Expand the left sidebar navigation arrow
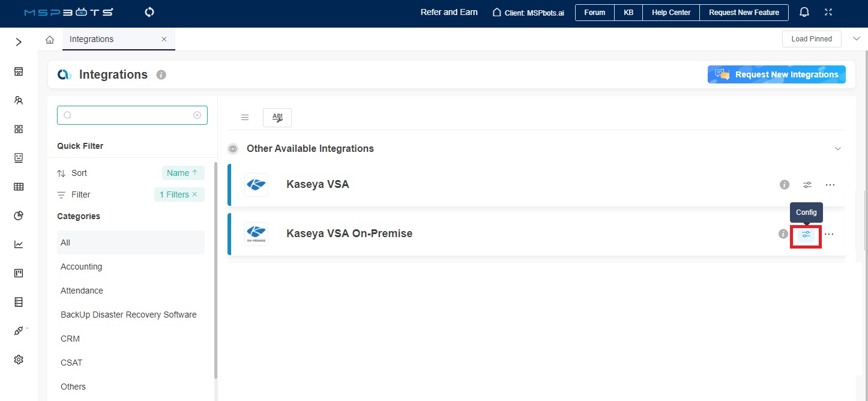Image resolution: width=868 pixels, height=401 pixels. [19, 42]
